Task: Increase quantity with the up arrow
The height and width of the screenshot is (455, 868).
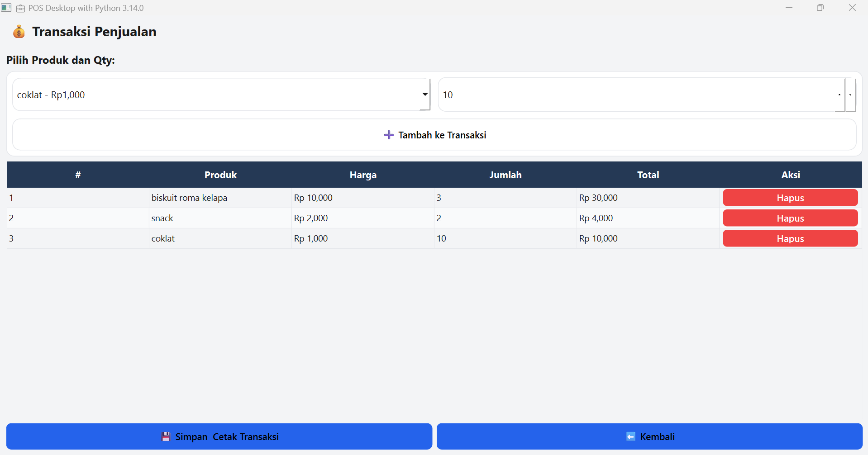Action: [x=839, y=95]
